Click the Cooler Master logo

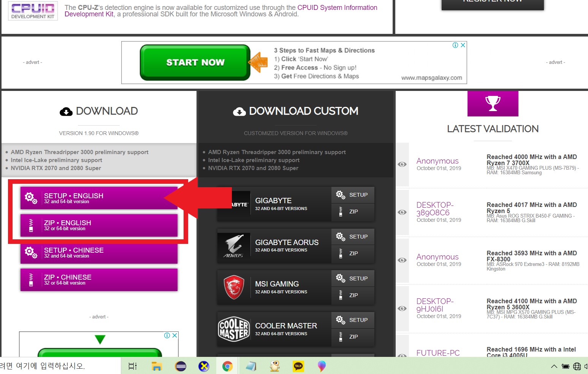coord(234,329)
